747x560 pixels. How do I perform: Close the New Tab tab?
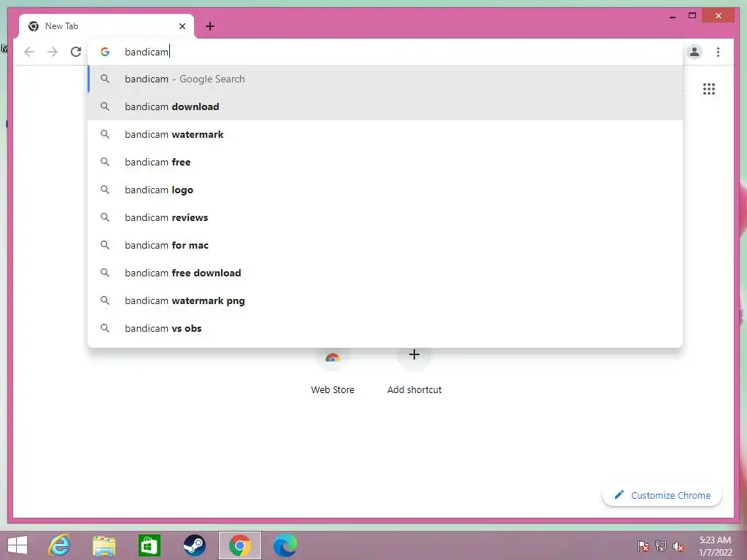click(182, 26)
